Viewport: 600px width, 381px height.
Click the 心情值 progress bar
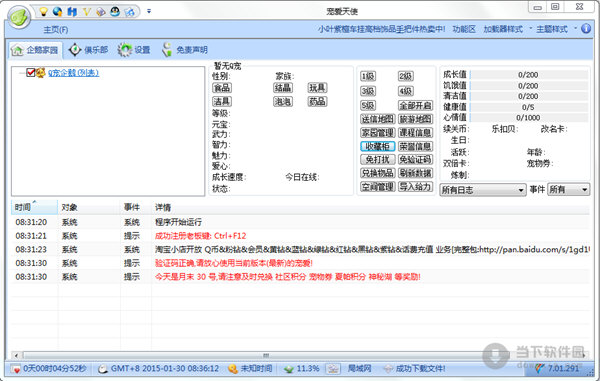click(528, 118)
